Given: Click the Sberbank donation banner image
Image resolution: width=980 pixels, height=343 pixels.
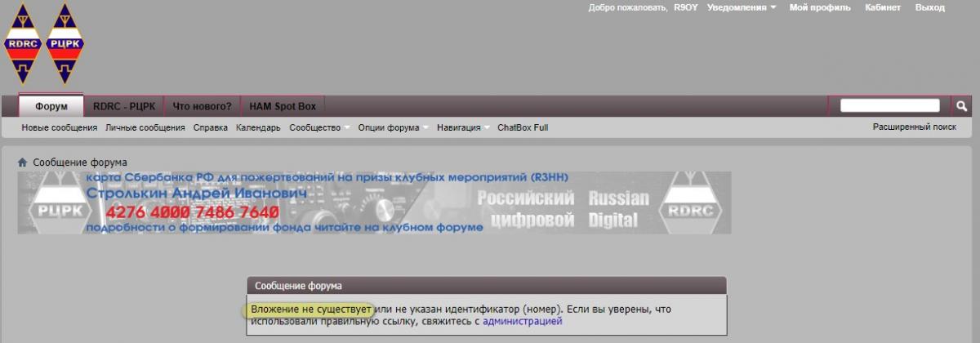Looking at the screenshot, I should [375, 203].
